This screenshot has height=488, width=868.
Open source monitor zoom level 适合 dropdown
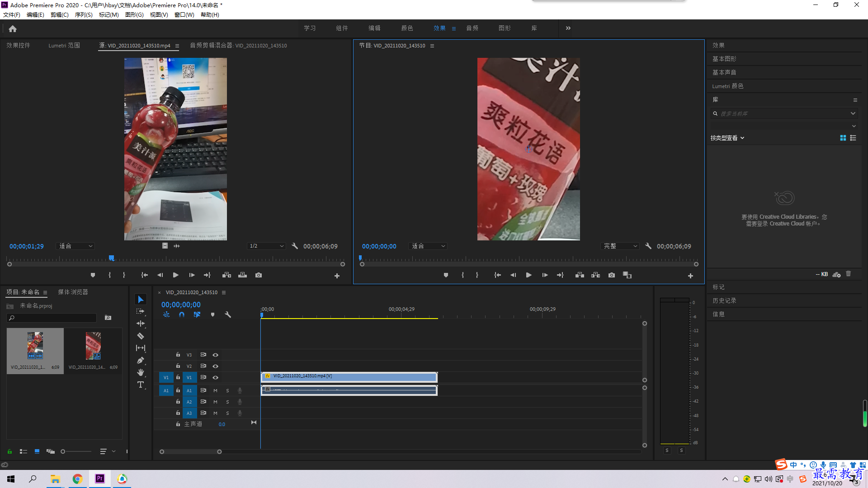point(75,246)
